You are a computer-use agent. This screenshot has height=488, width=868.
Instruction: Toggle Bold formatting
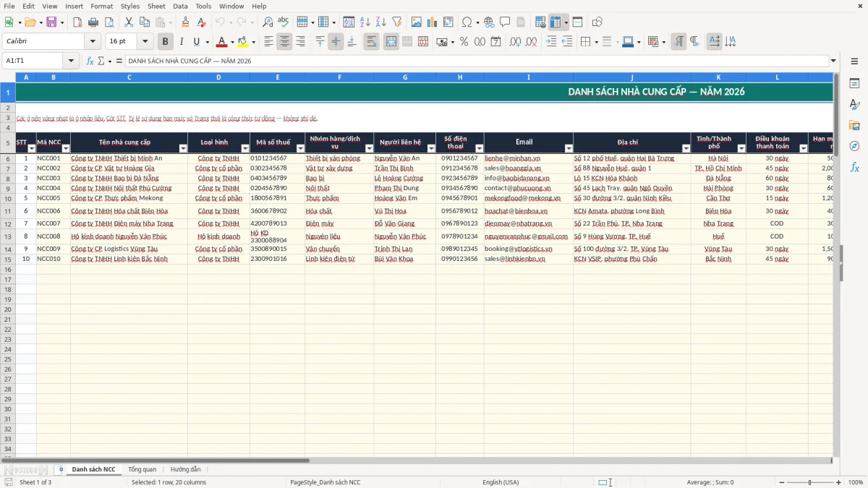tap(166, 42)
